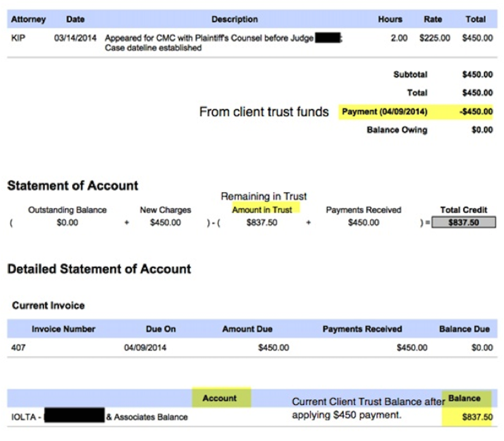Click the Statement of Account heading
This screenshot has width=504, height=441.
point(73,186)
